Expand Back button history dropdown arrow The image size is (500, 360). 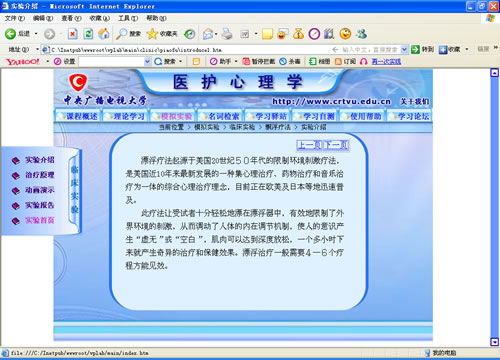[36, 34]
